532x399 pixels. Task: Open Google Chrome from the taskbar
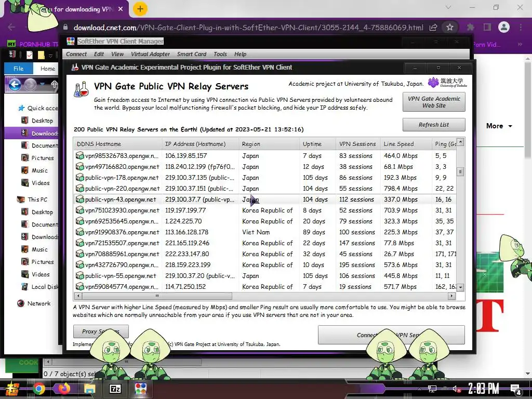coord(38,389)
